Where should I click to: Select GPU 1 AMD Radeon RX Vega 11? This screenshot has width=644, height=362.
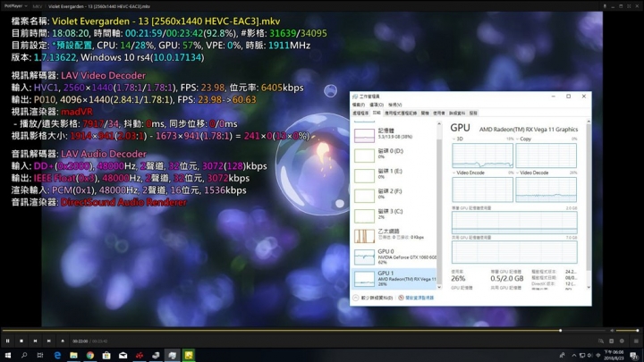(394, 278)
